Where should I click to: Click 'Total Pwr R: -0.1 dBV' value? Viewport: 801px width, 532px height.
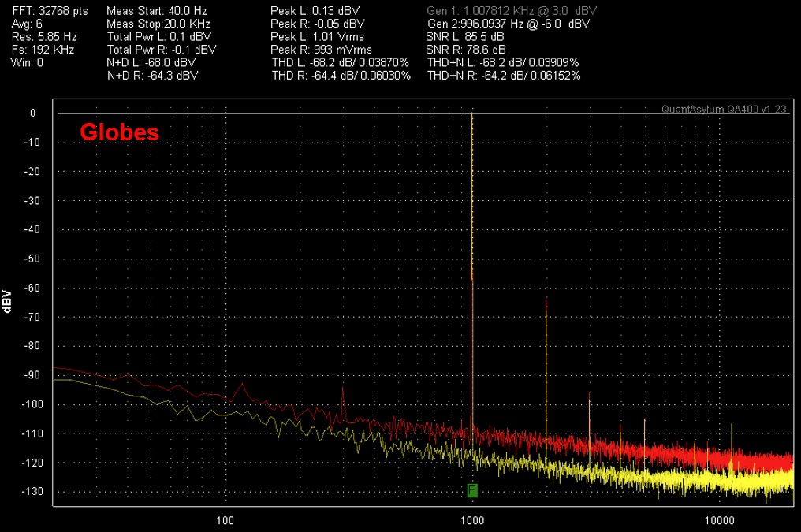pos(162,50)
